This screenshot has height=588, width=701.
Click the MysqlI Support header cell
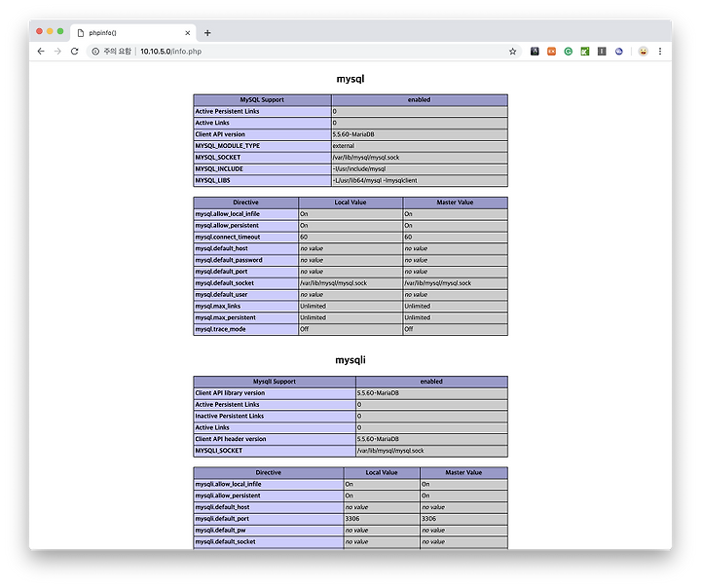click(275, 382)
